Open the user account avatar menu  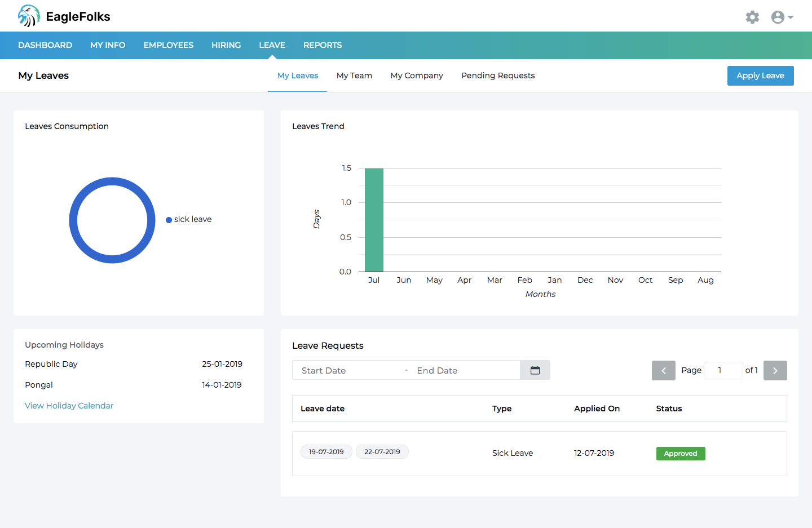pos(782,17)
